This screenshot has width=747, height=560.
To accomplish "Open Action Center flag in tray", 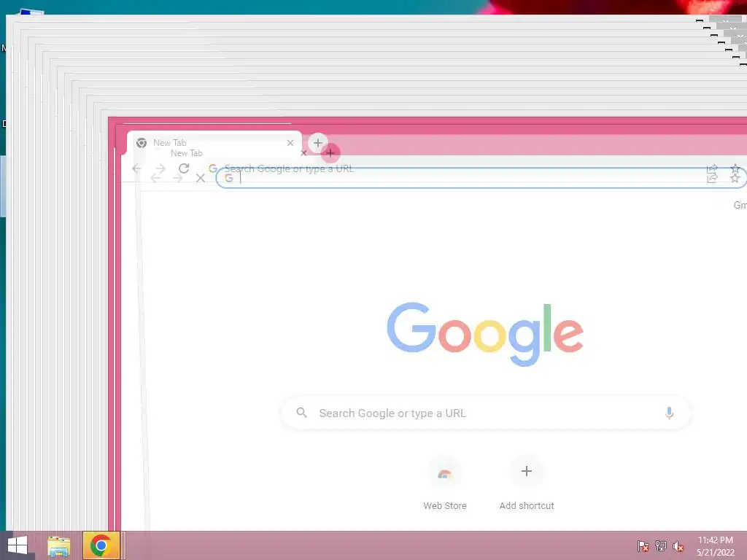I will click(x=643, y=545).
